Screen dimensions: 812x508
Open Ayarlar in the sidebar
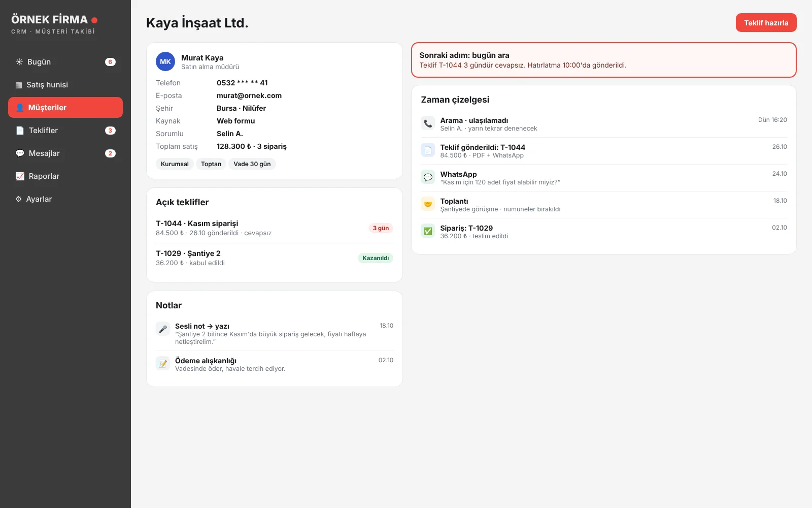[65, 199]
